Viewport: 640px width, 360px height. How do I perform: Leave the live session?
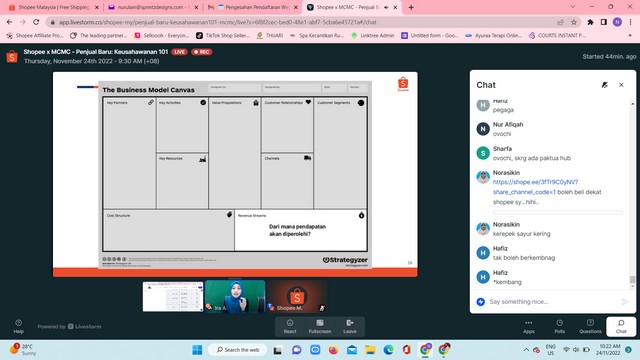(x=350, y=327)
